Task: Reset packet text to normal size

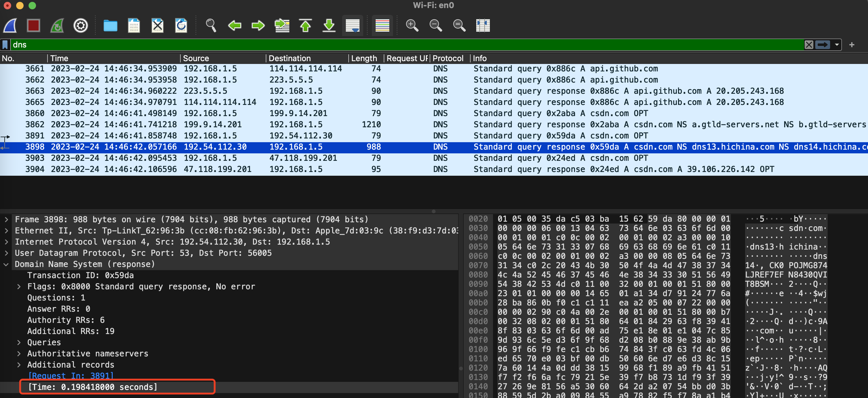Action: [459, 25]
